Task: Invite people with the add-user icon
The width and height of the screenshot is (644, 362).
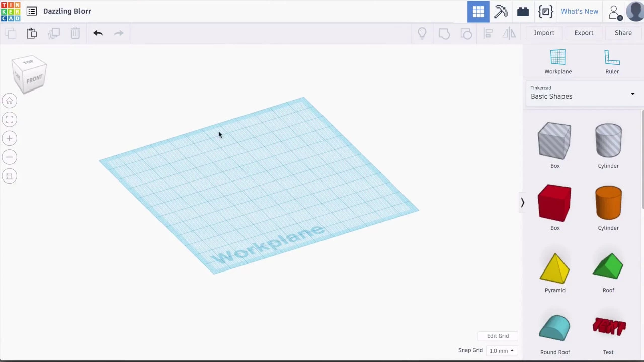Action: point(615,12)
